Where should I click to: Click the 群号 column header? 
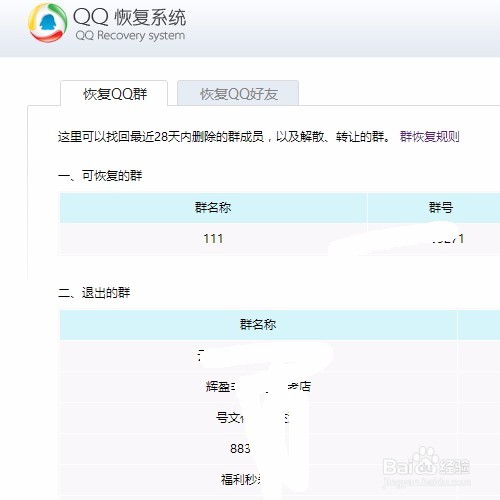441,208
